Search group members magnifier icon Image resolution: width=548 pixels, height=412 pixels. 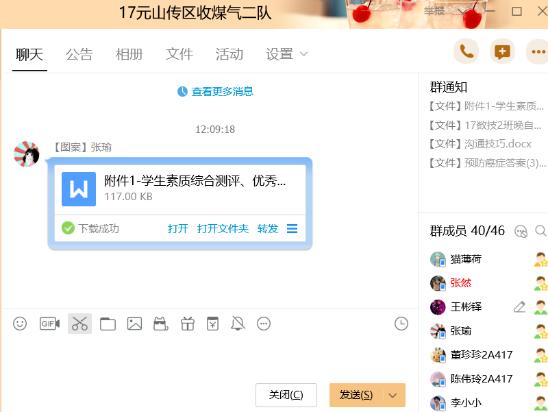540,231
